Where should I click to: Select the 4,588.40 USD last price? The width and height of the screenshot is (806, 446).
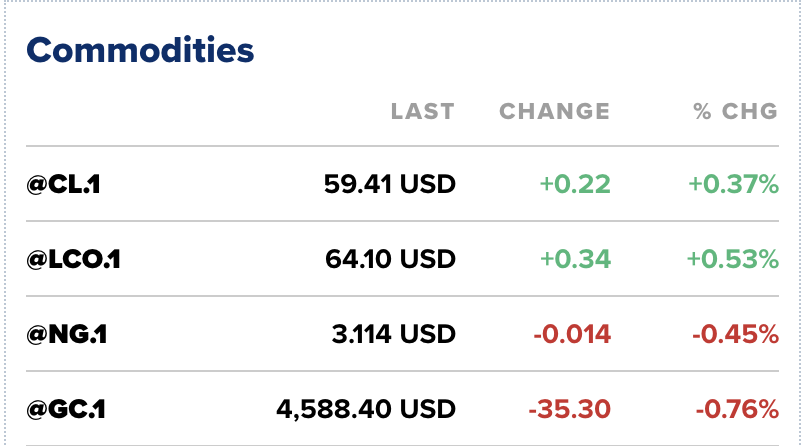tap(366, 409)
